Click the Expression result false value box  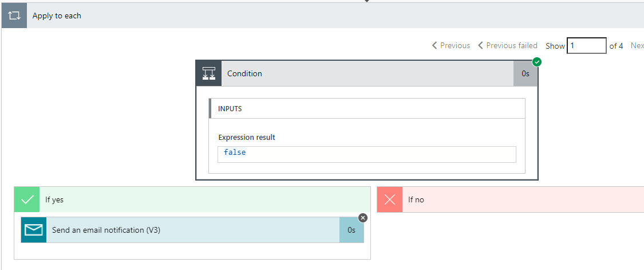[366, 154]
